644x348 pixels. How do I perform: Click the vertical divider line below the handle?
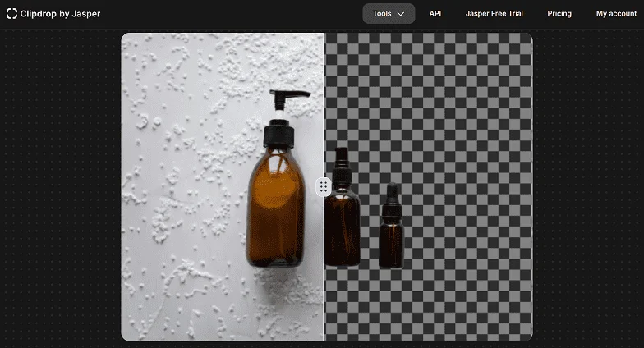[x=324, y=271]
